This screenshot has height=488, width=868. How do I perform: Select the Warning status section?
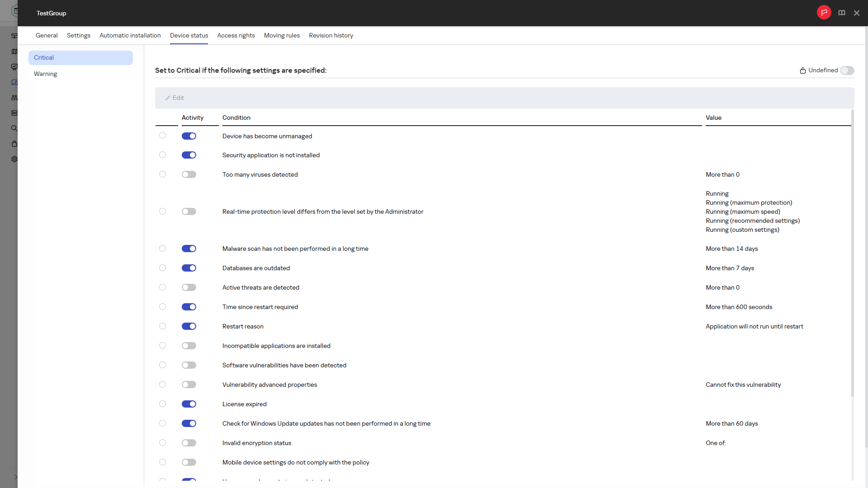click(x=80, y=74)
